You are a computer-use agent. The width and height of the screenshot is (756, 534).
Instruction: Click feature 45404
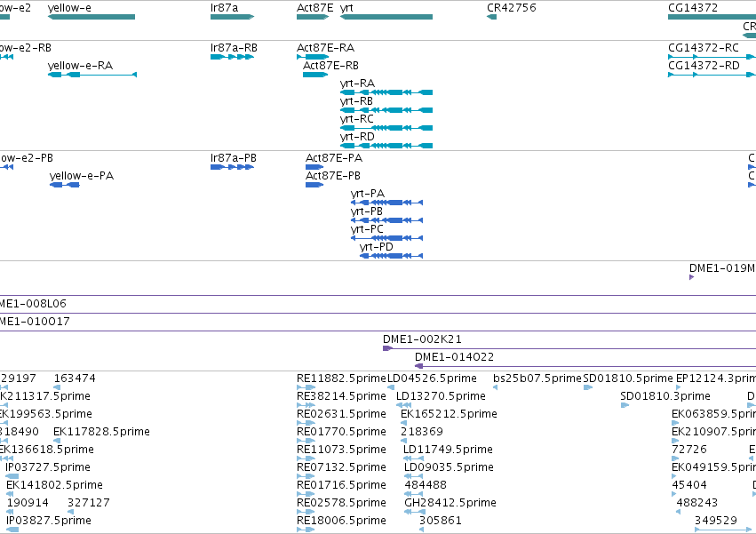[689, 485]
